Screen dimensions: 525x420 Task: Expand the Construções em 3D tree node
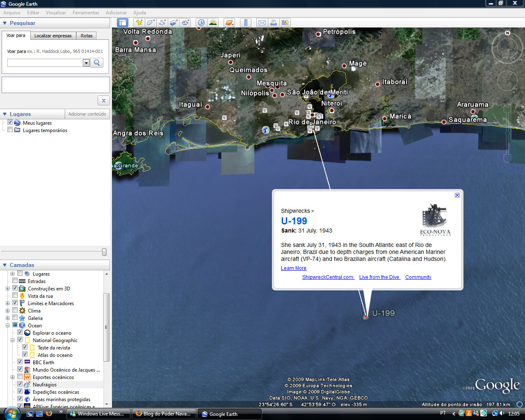(x=7, y=289)
